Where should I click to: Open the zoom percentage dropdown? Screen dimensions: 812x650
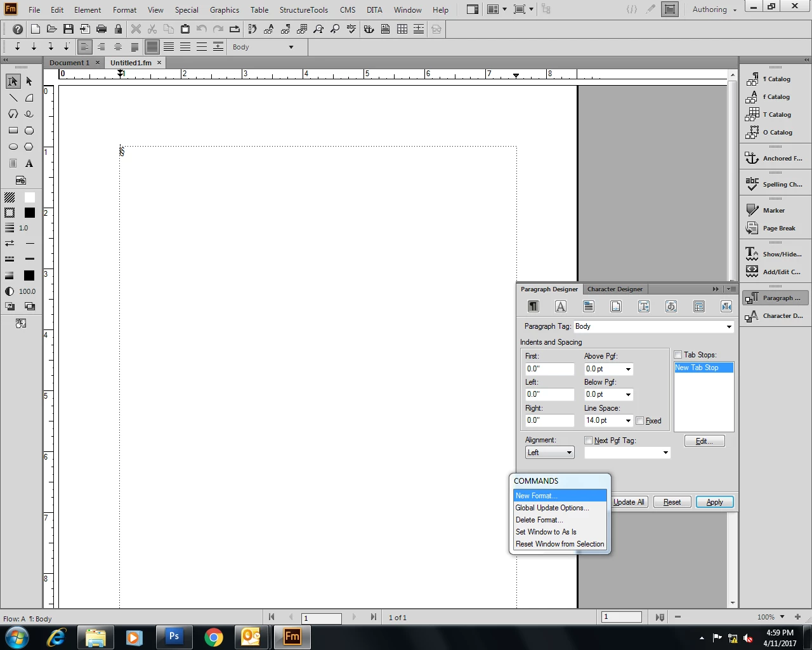(x=782, y=617)
